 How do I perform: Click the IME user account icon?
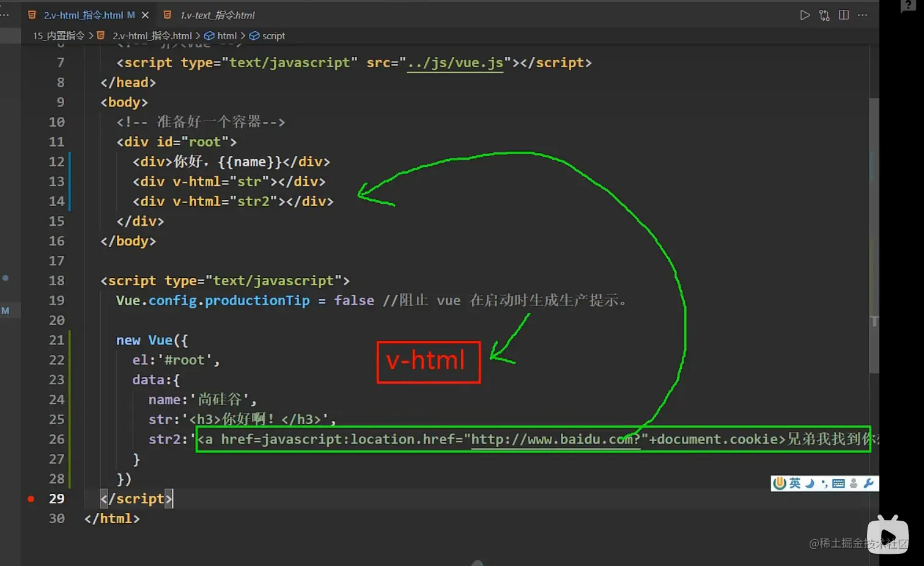[854, 483]
